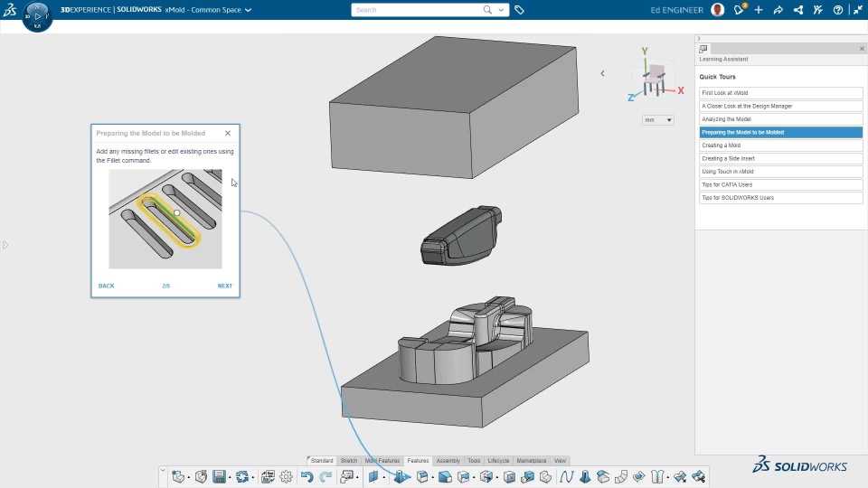Open Creating a Mold tour
Image resolution: width=868 pixels, height=488 pixels.
780,145
